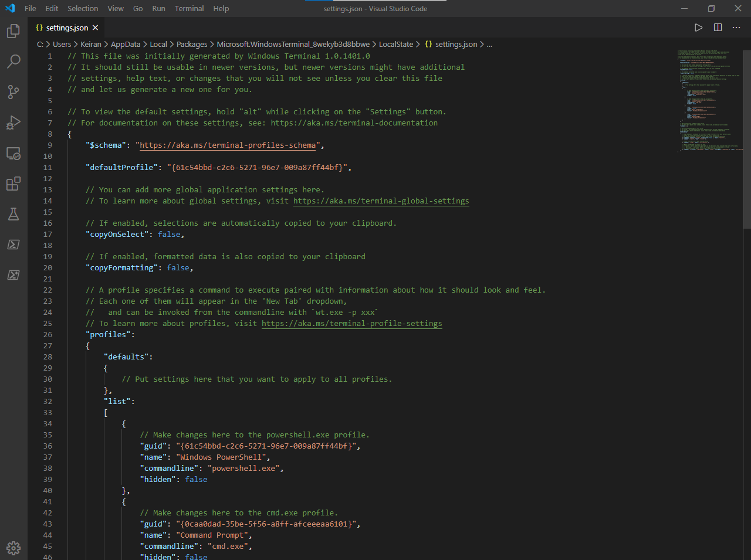
Task: Select the settings.json editor tab
Action: click(x=67, y=28)
